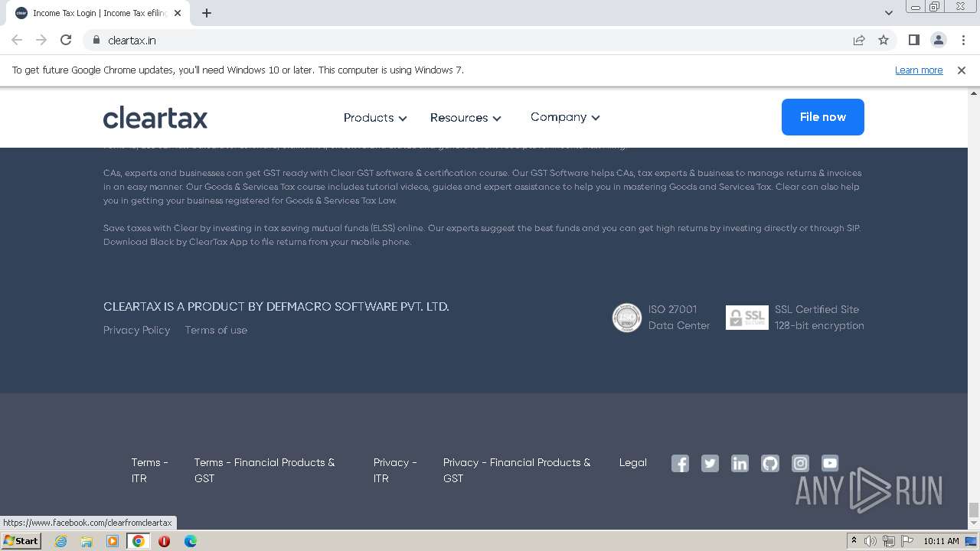Open Terms - ITR footer link
980x551 pixels.
(x=149, y=470)
